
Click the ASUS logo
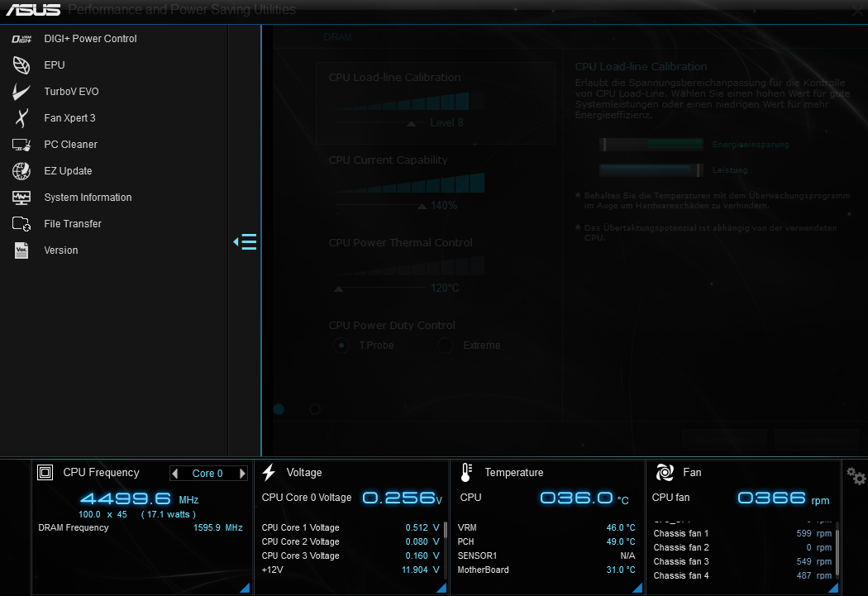coord(33,9)
